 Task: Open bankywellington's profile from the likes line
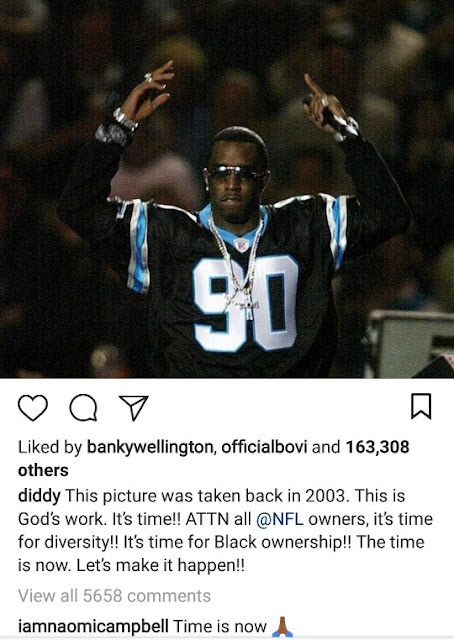[150, 447]
